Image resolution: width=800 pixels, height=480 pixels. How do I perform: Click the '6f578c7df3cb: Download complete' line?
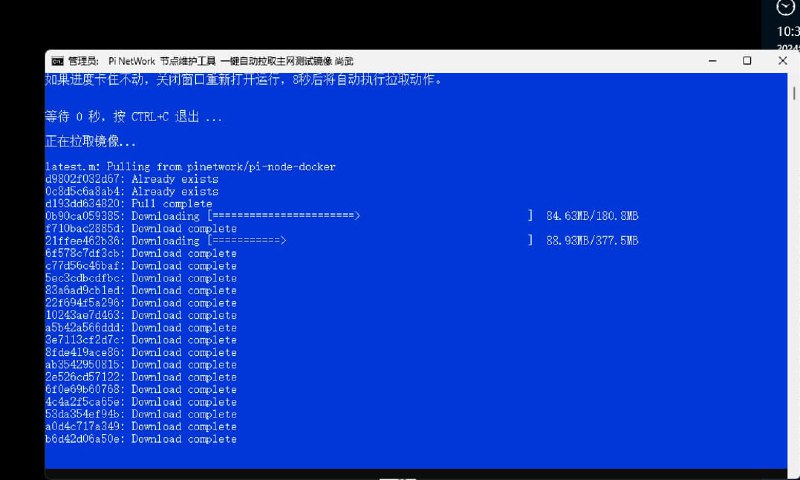coord(140,254)
